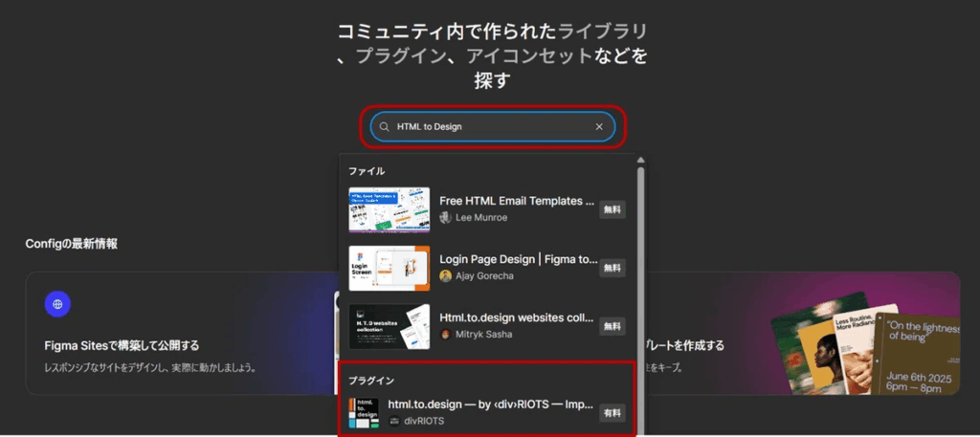Select Login Page Design result title

519,259
